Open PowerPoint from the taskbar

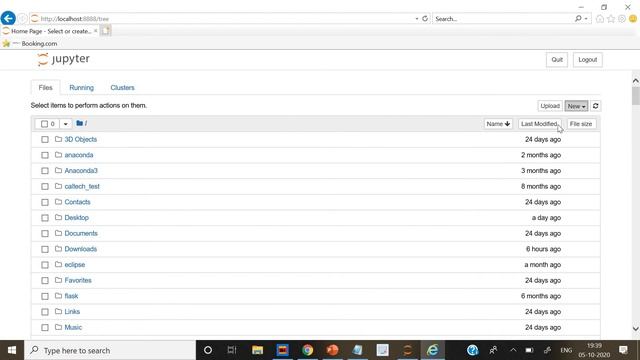(332, 350)
